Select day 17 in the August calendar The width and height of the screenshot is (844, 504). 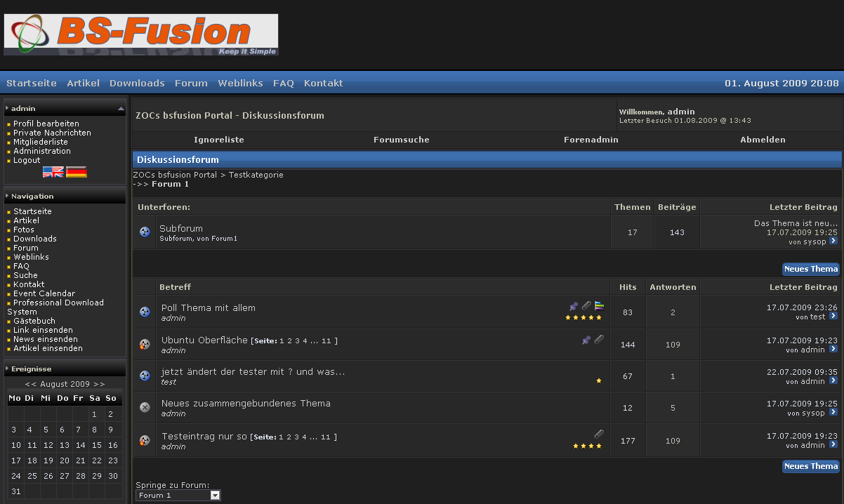[x=15, y=460]
